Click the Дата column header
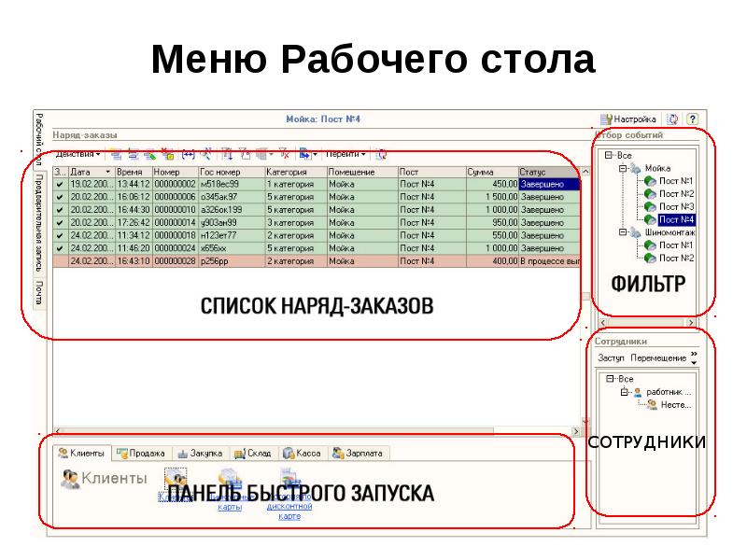 (x=91, y=173)
